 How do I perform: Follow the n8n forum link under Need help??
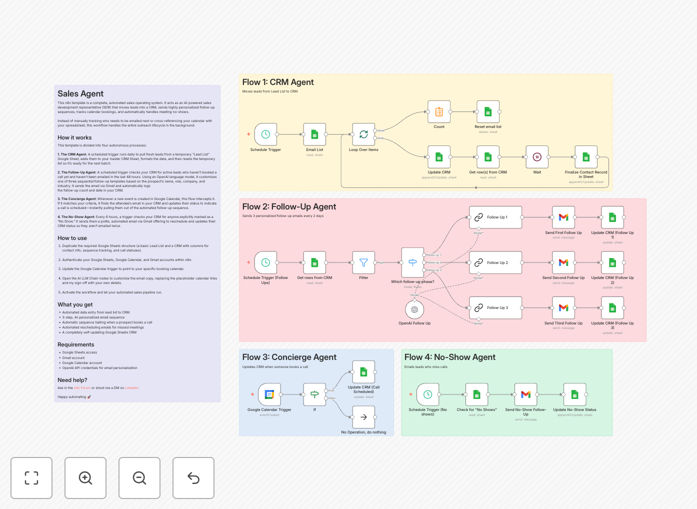pos(82,388)
